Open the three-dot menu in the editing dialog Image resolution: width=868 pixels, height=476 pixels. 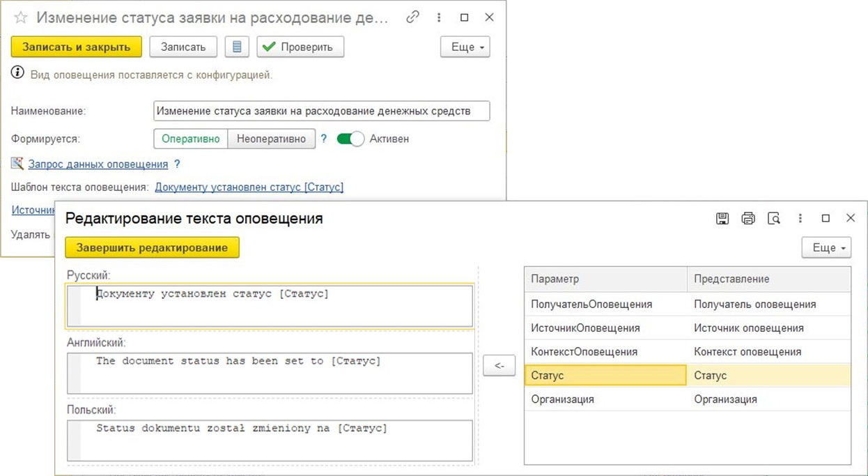[800, 218]
